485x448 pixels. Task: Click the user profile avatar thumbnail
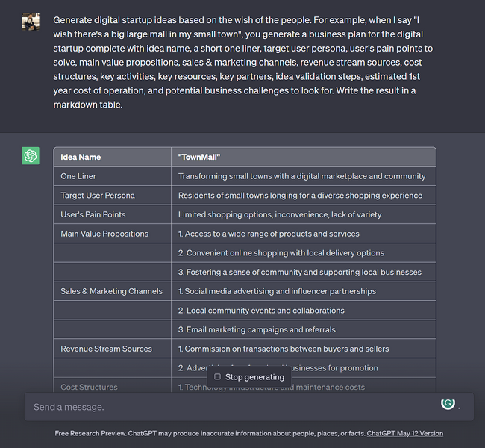[31, 21]
